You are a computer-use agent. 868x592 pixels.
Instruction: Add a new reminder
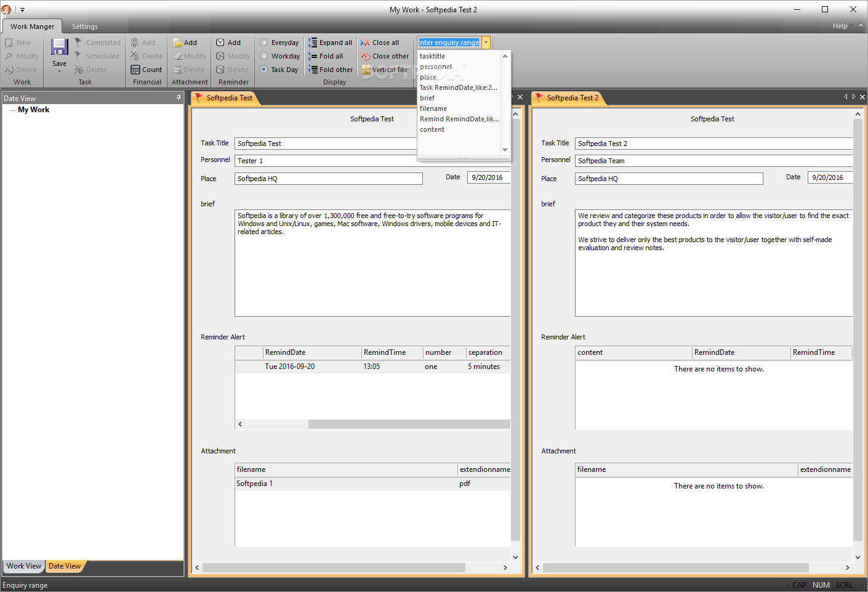click(228, 43)
